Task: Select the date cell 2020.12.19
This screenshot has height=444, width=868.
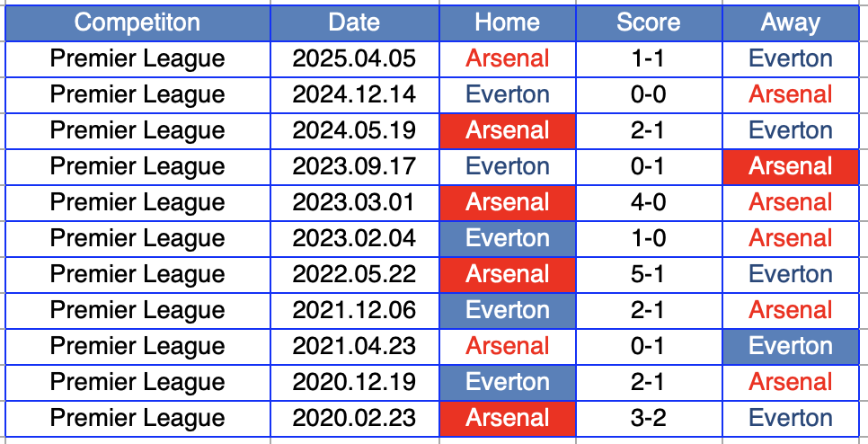Action: click(354, 382)
